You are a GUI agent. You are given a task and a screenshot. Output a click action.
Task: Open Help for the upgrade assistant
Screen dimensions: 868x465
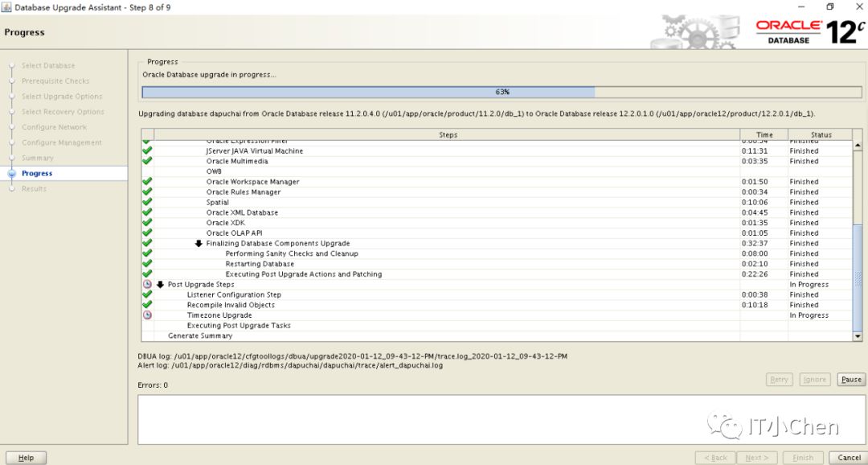[26, 458]
